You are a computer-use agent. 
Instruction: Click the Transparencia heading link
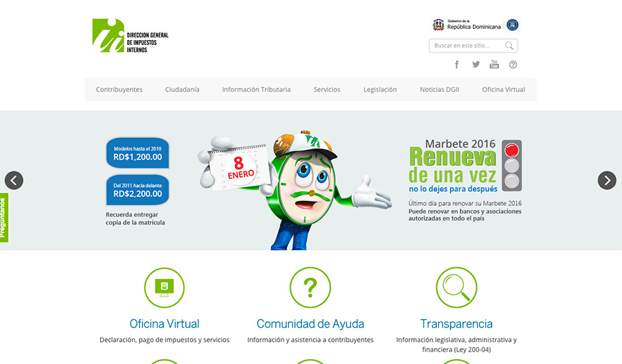pos(456,324)
